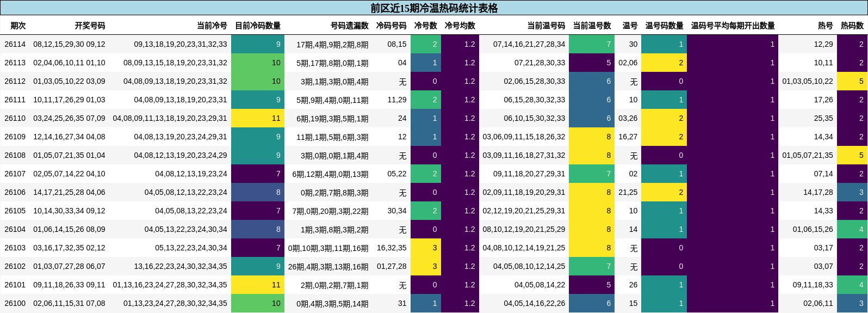Click green cold count 10 in row 26113
Screen dimensions: 868x313
[258, 63]
